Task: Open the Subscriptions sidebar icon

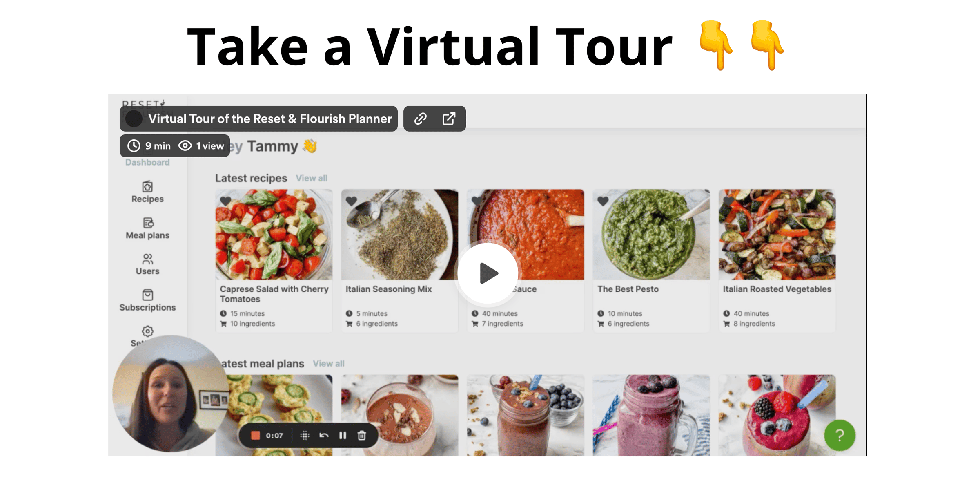Action: (147, 295)
